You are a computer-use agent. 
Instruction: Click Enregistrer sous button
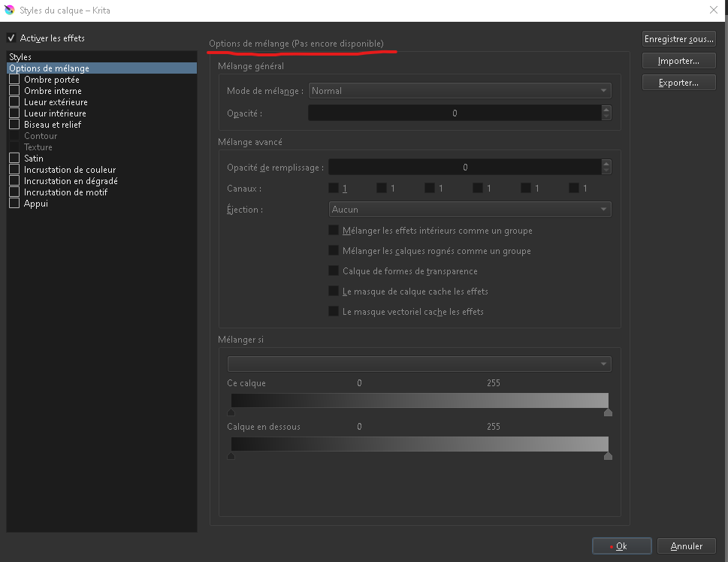pyautogui.click(x=679, y=39)
